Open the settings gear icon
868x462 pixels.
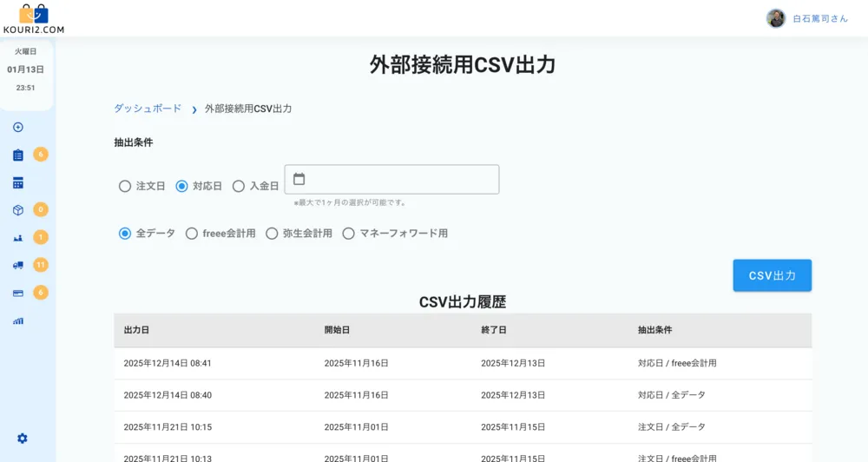[x=23, y=439]
